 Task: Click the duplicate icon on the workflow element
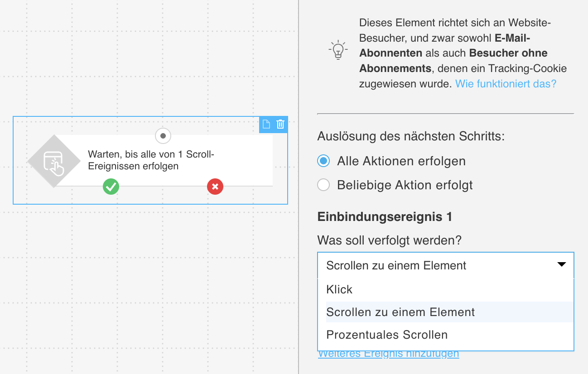[x=266, y=124]
